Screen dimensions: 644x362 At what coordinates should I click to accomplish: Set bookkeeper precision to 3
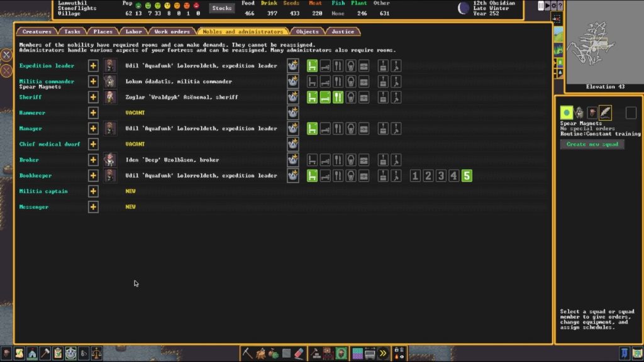coord(441,176)
